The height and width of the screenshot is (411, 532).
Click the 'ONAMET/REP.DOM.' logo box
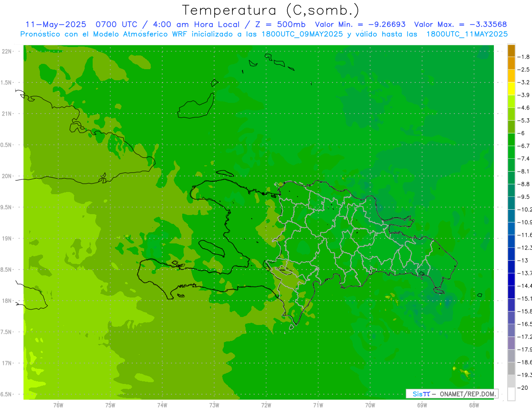pyautogui.click(x=452, y=394)
